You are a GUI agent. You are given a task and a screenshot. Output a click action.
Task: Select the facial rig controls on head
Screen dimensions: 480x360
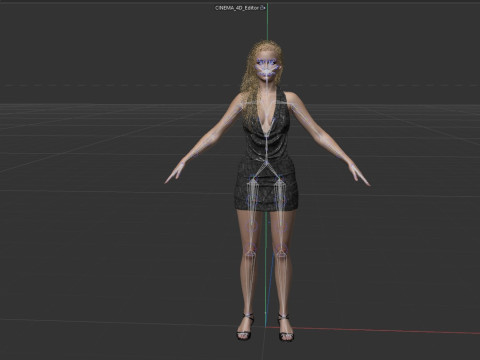pos(267,68)
